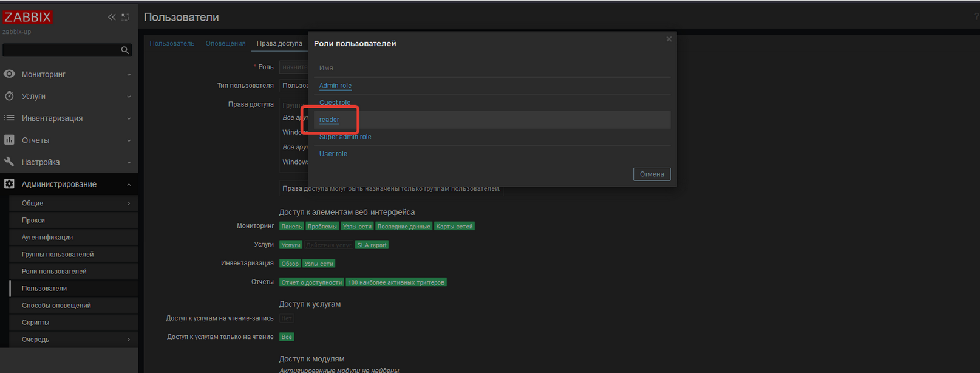Click the Отмена button
Image resolution: width=980 pixels, height=373 pixels.
point(652,174)
